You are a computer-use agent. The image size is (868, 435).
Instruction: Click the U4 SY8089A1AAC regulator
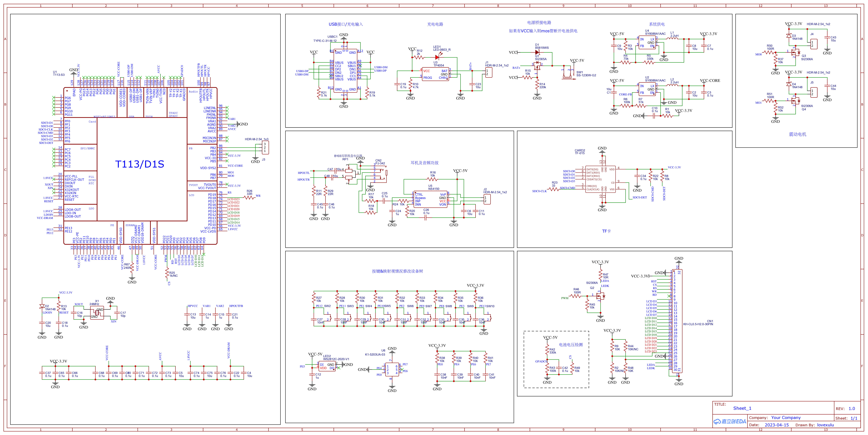tap(647, 43)
